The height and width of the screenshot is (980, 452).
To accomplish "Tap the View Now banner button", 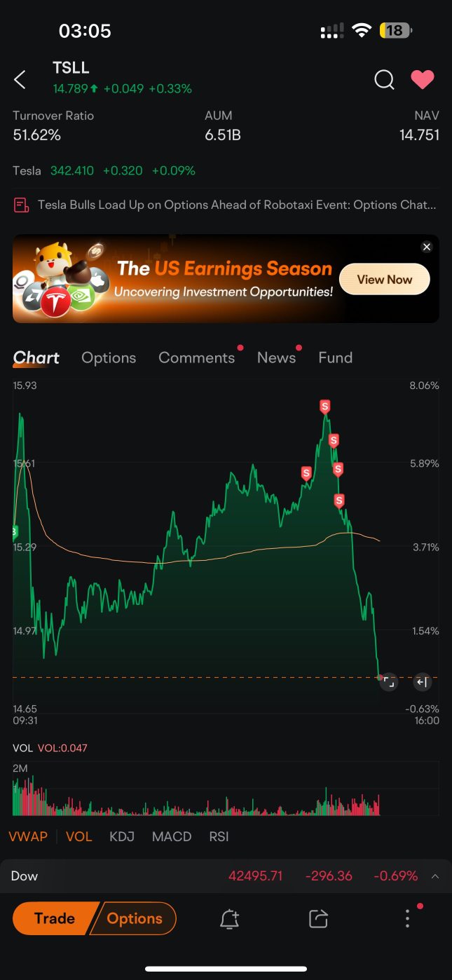I will pyautogui.click(x=384, y=279).
